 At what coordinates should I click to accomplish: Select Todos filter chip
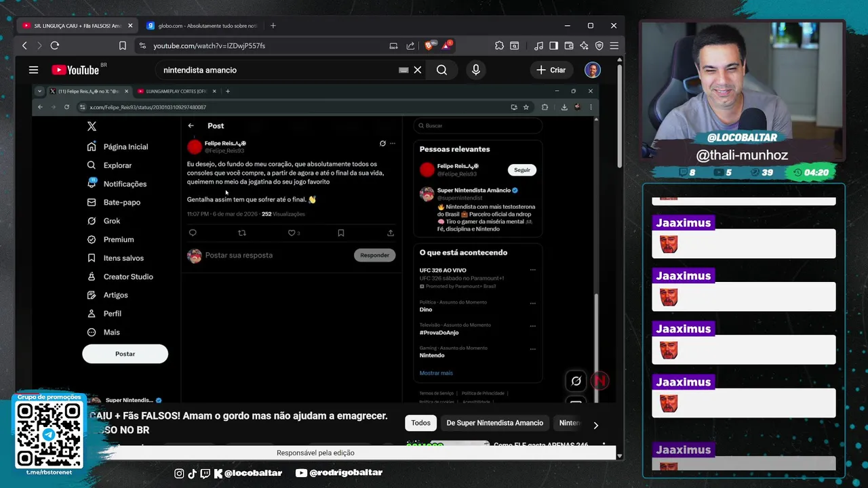pos(420,423)
